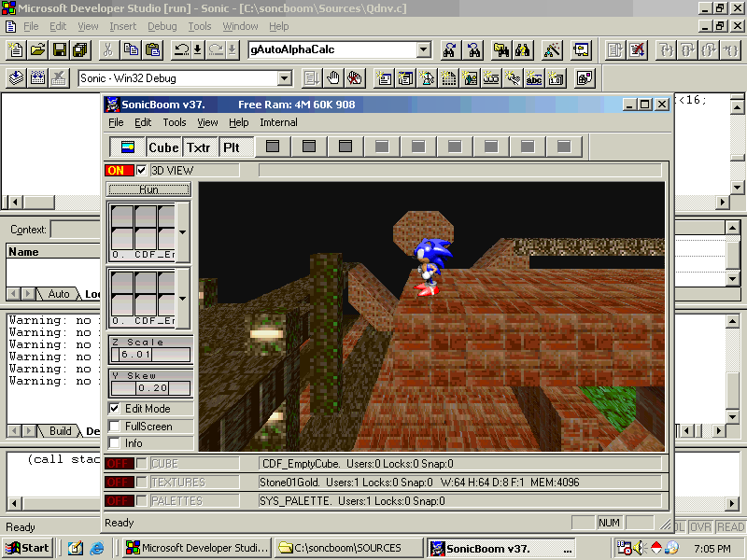Click the Find Previous binoculars icon
The image size is (747, 560).
[x=473, y=50]
